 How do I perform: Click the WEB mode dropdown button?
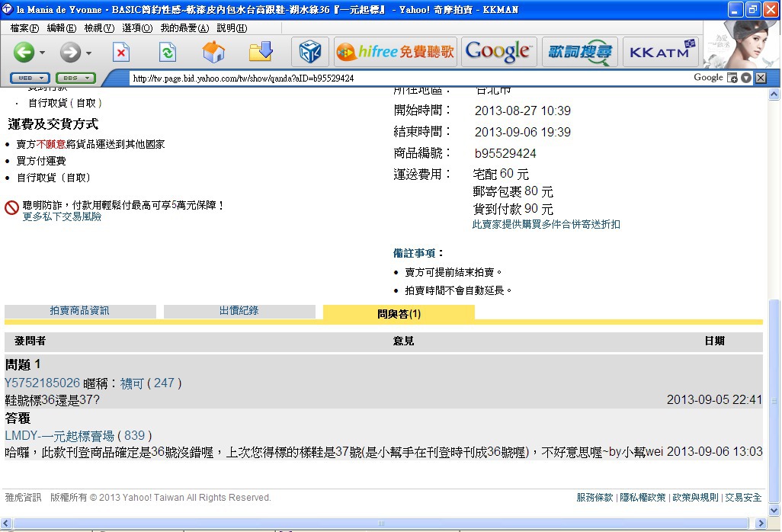point(30,79)
